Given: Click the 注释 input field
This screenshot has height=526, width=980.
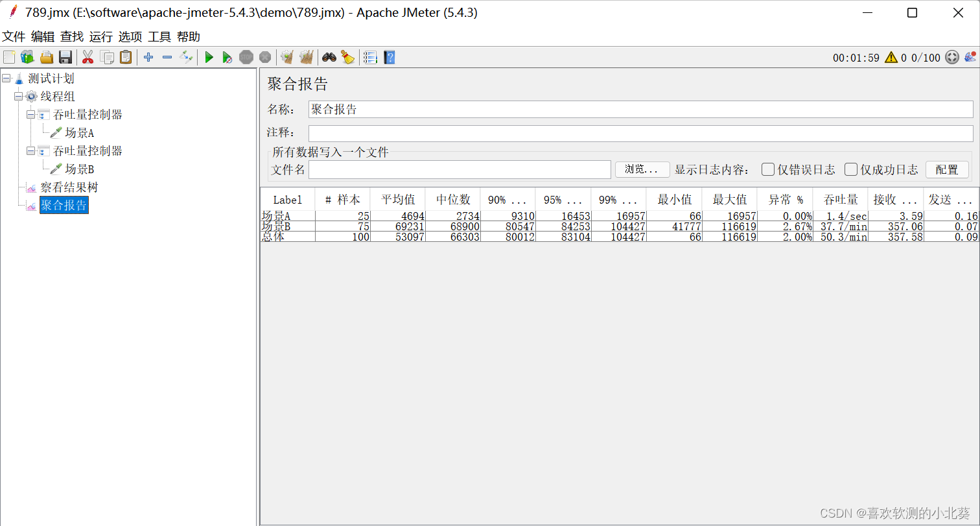Looking at the screenshot, I should coord(641,133).
